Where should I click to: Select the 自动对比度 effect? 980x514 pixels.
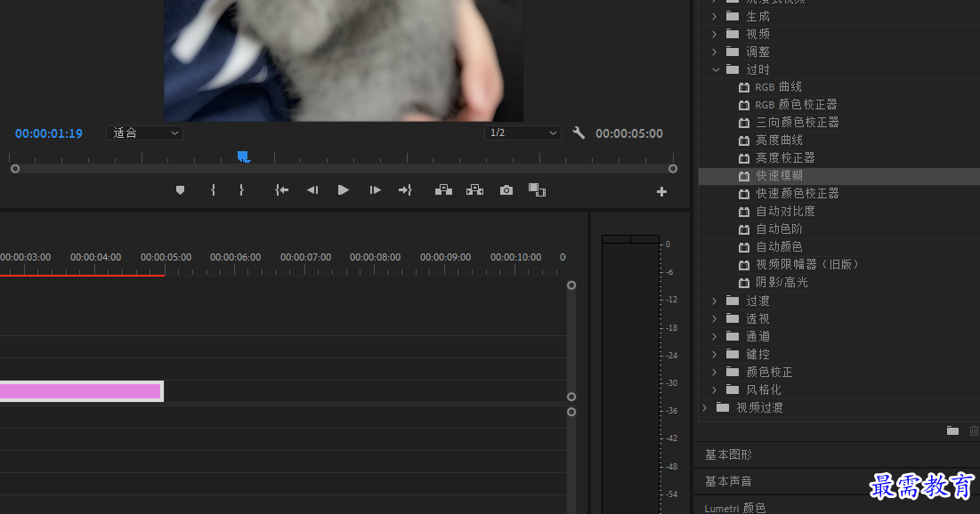[785, 211]
